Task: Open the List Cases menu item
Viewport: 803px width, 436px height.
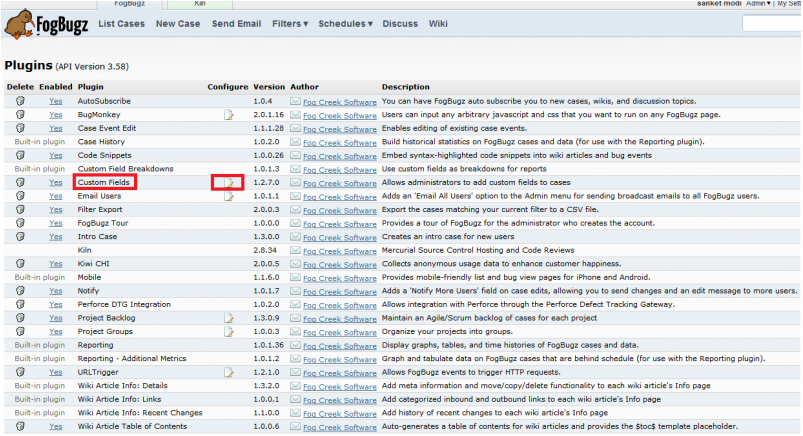Action: 121,23
